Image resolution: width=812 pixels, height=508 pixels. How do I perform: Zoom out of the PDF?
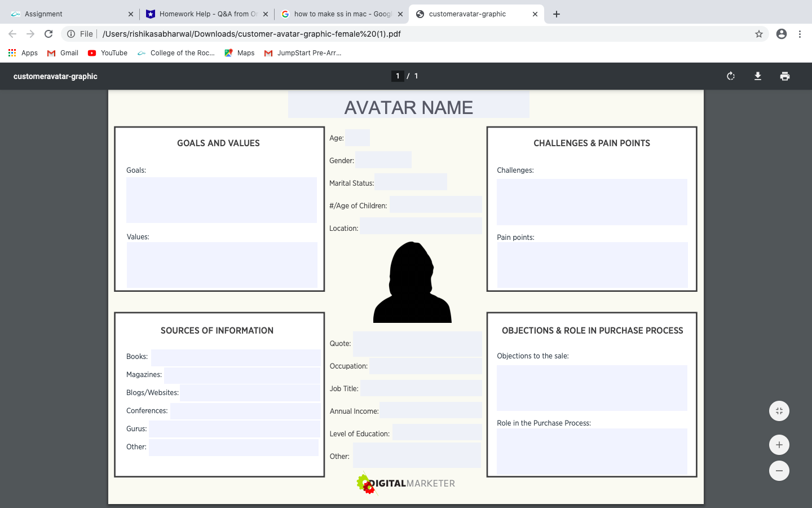pos(779,471)
